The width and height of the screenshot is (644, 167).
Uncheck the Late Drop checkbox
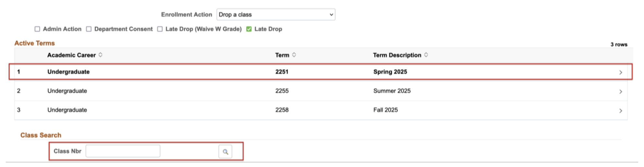pos(249,29)
